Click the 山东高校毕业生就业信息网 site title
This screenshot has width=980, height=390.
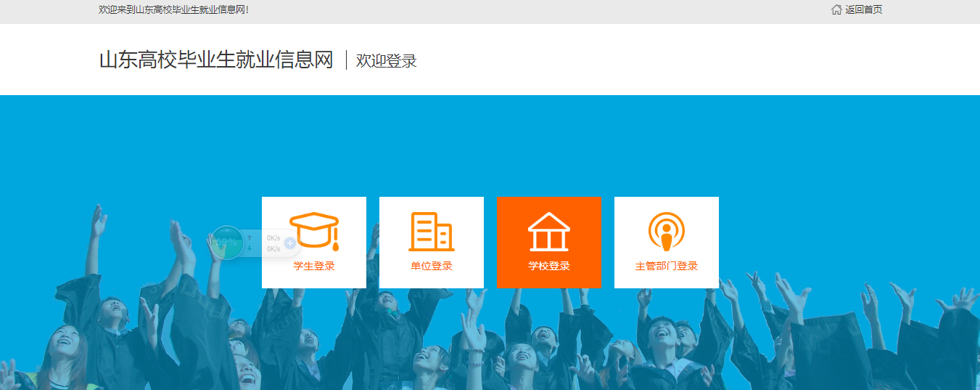(x=216, y=60)
